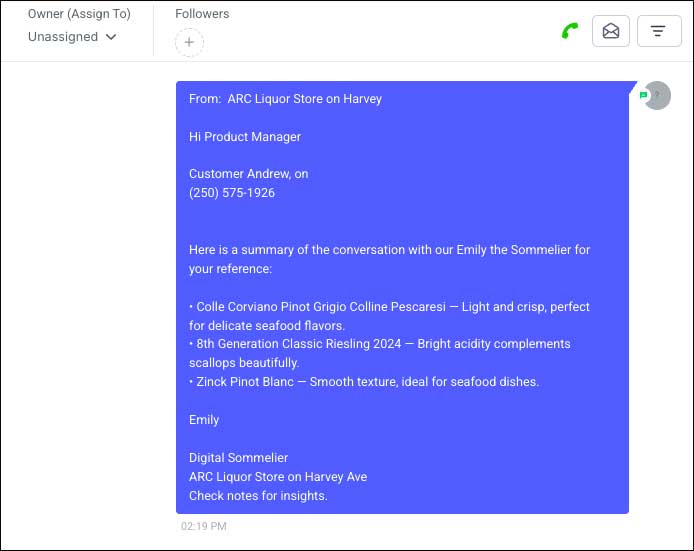The height and width of the screenshot is (551, 694).
Task: Click the Followers label
Action: (x=202, y=14)
